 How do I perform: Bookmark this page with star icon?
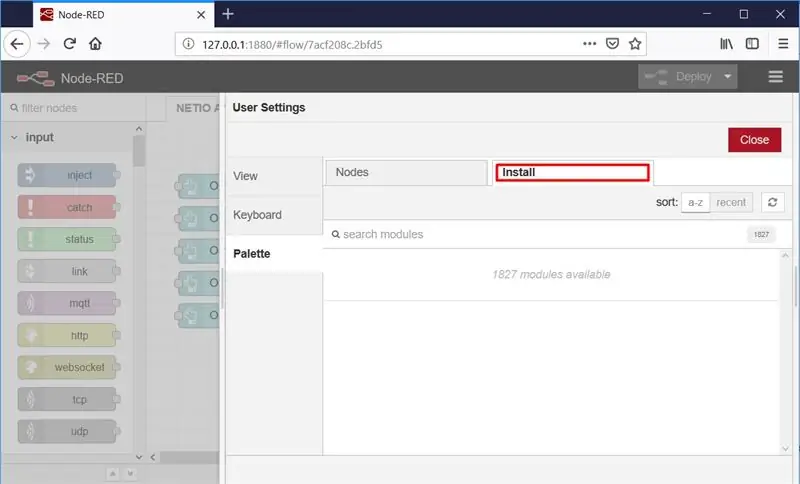tap(635, 44)
